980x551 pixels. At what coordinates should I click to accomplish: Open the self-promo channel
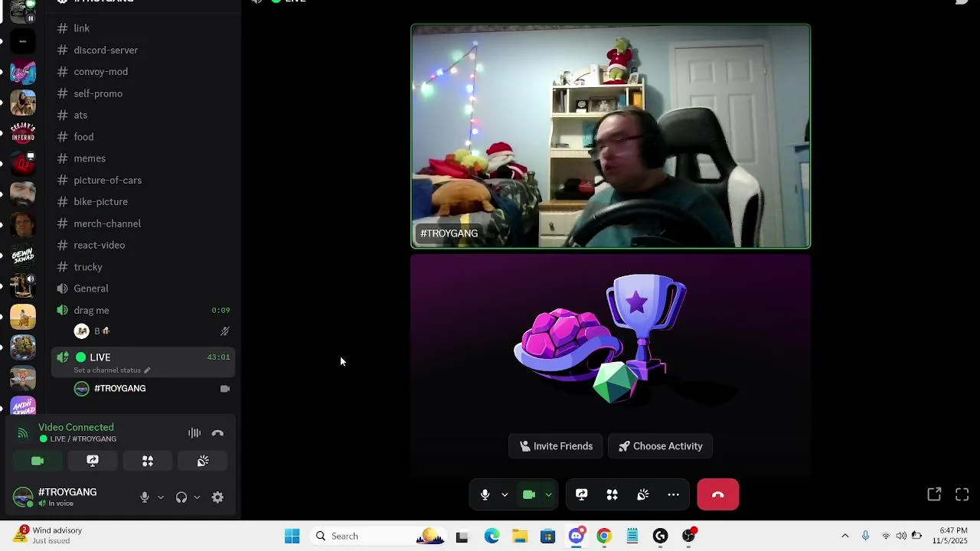143,93
